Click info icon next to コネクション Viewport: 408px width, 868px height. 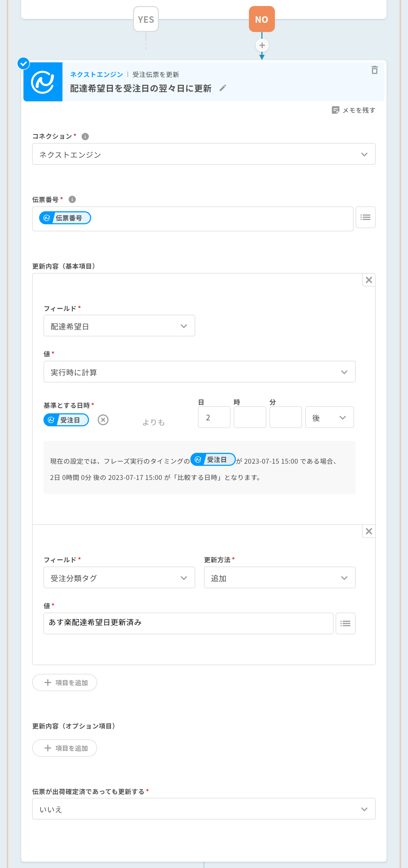(85, 136)
